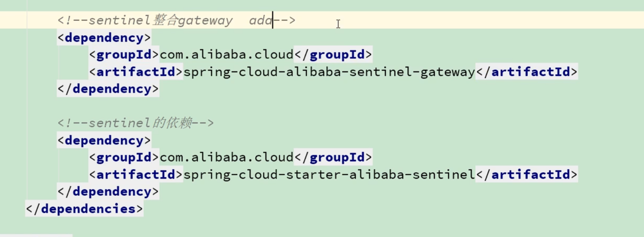Click the opening dependency tag above sentinel-gateway artifact
Viewport: 644px width, 237px height.
pos(104,38)
